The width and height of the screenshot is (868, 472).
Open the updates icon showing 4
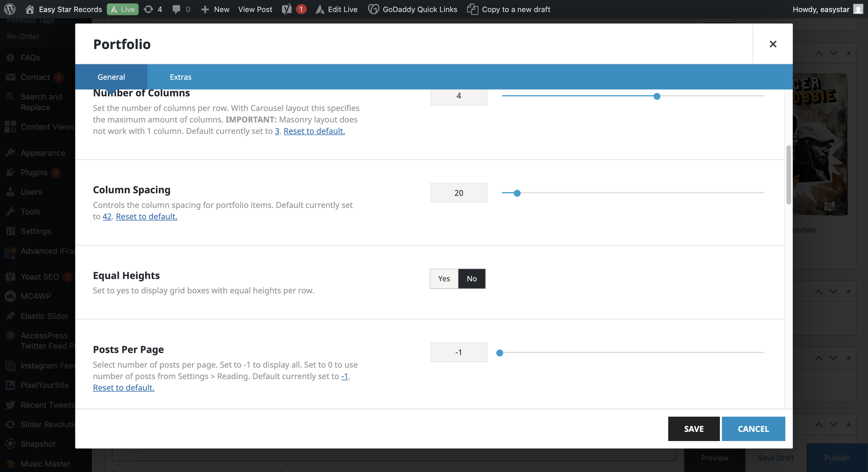pos(148,9)
